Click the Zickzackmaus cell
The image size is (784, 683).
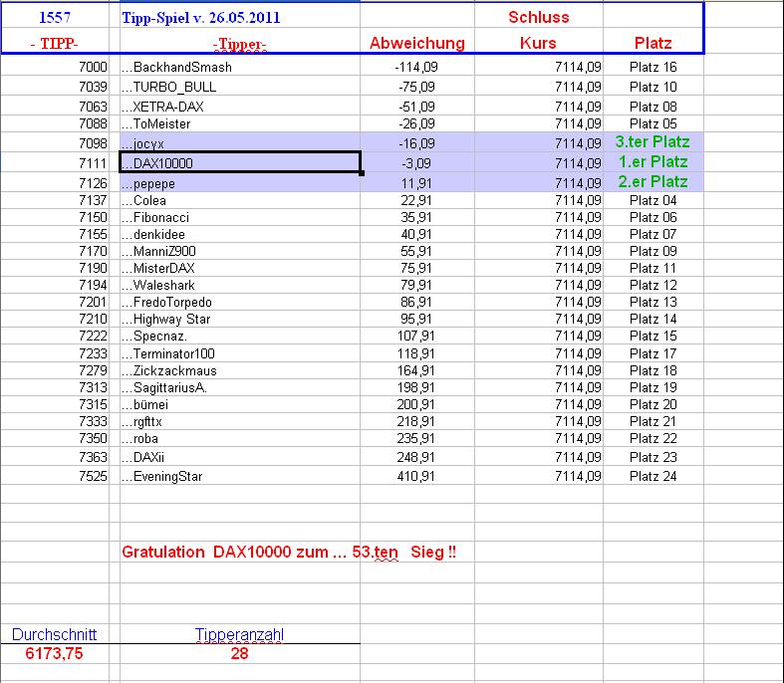tap(240, 370)
